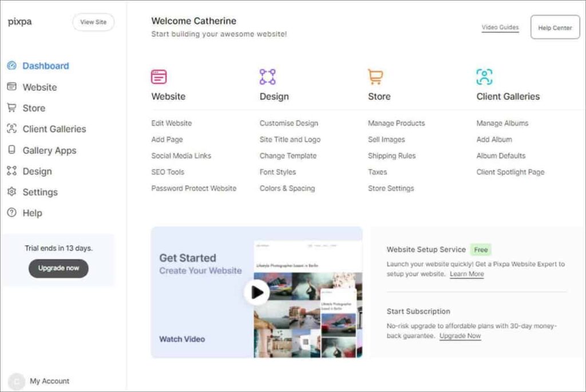Click the pink Website card icon
Screen dimensions: 586x392
[x=159, y=76]
